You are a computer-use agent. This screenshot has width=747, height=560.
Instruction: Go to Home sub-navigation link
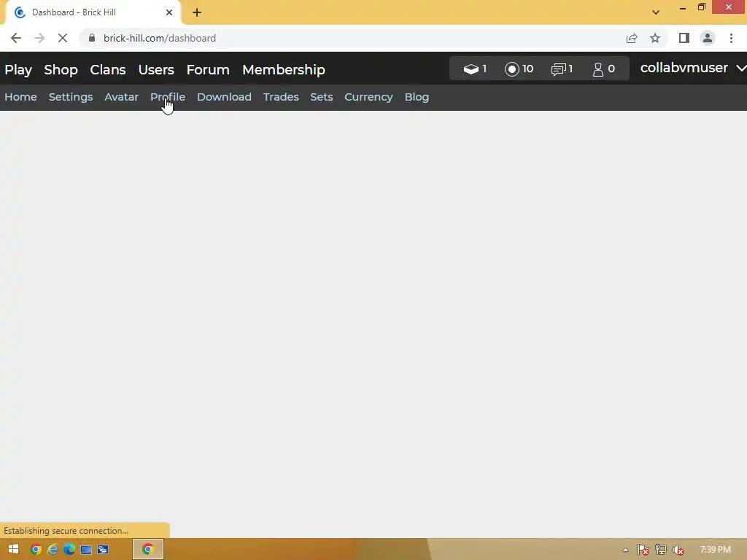pos(20,97)
